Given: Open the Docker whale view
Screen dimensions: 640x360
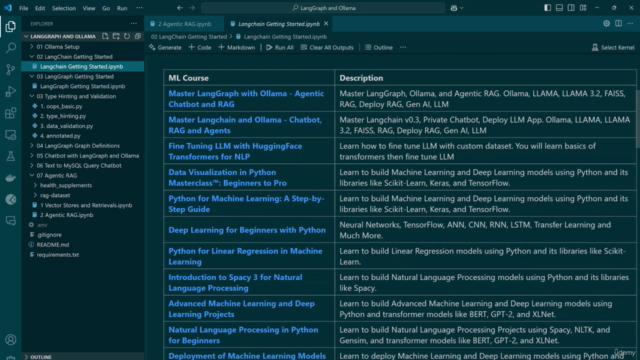Looking at the screenshot, I should (x=11, y=178).
